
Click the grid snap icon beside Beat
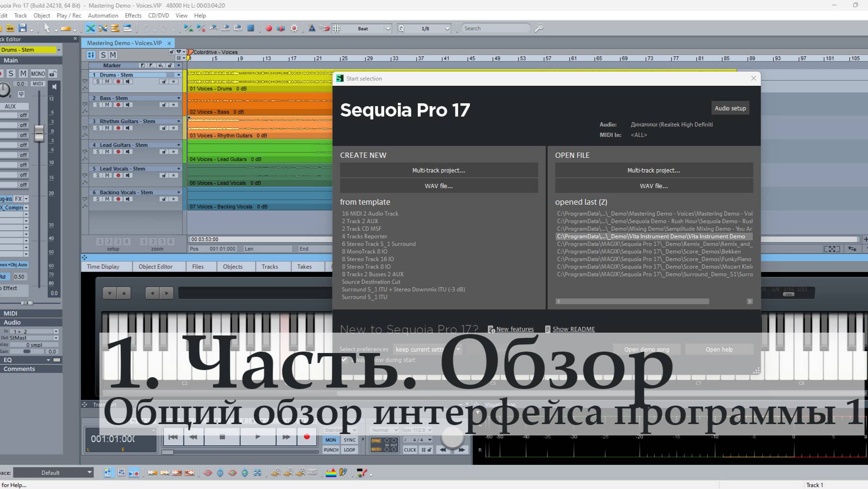click(x=336, y=28)
